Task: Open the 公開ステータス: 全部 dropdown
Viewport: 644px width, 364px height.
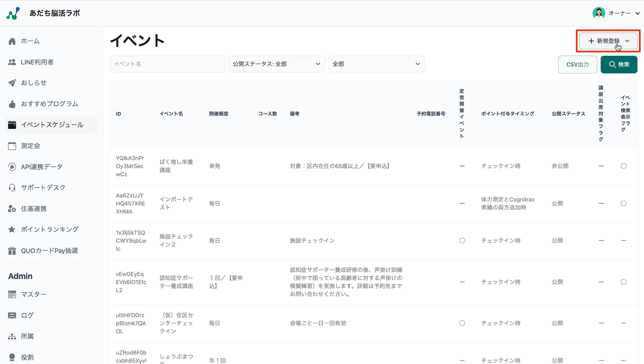Action: tap(276, 64)
